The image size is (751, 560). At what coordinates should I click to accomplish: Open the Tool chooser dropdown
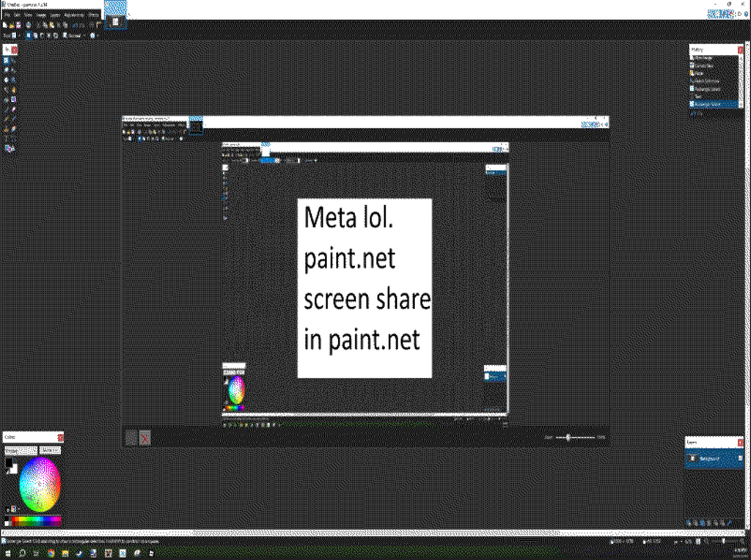pyautogui.click(x=16, y=35)
